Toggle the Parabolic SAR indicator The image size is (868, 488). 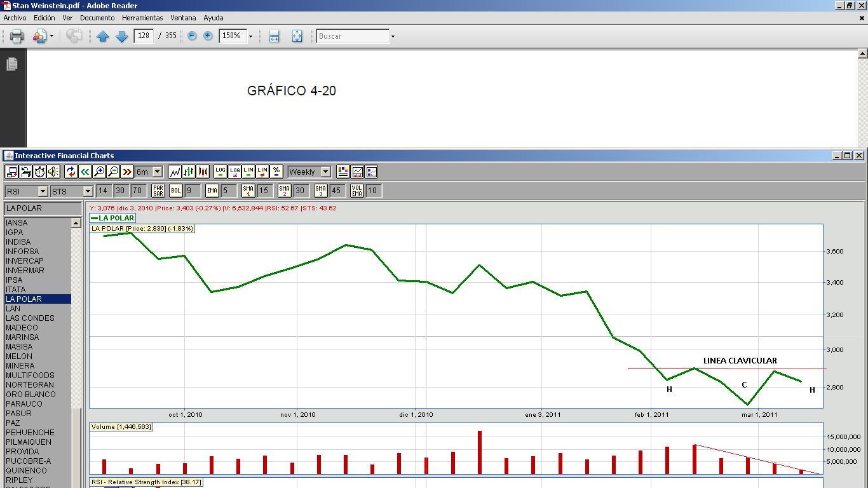pos(158,191)
